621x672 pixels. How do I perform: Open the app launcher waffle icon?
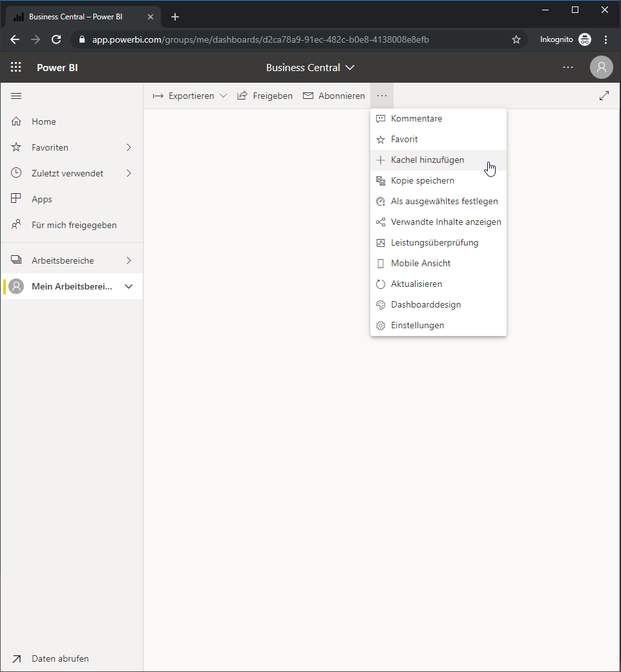[16, 67]
